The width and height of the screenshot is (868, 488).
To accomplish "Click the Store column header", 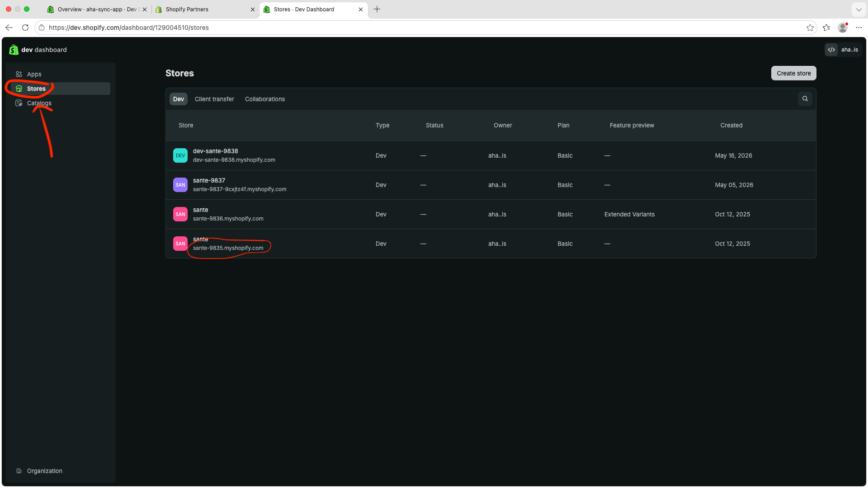I will point(186,125).
